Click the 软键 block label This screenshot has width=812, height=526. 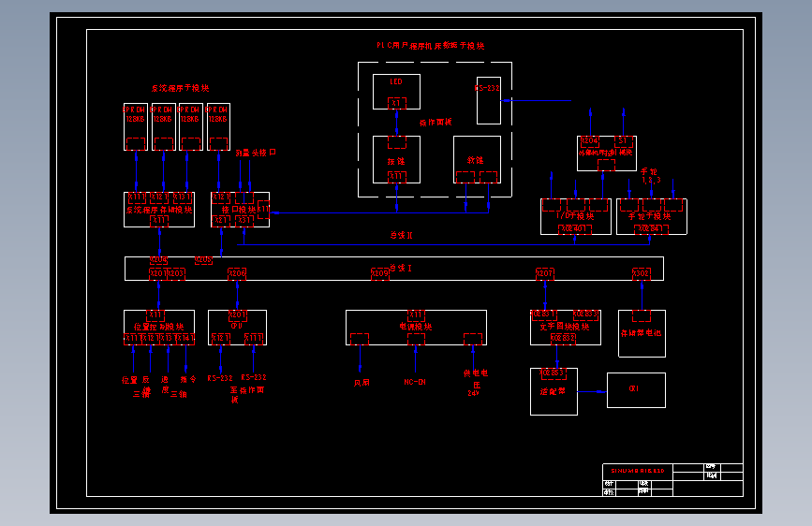[476, 160]
